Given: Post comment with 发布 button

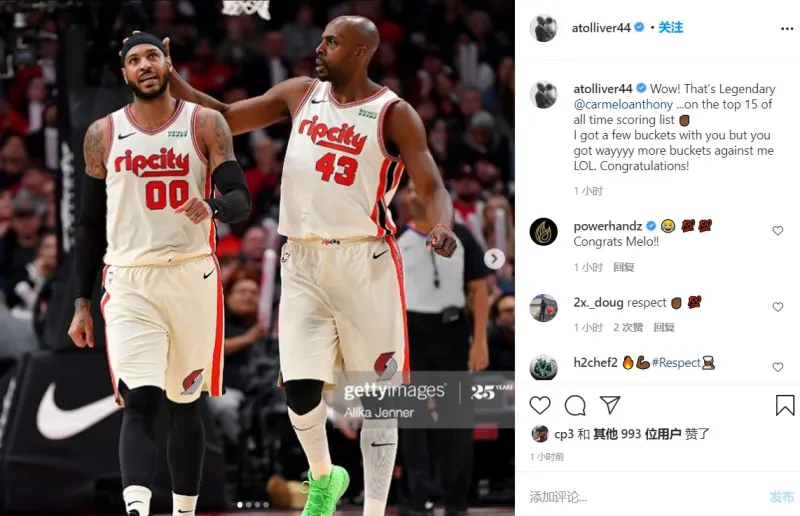Looking at the screenshot, I should click(781, 497).
